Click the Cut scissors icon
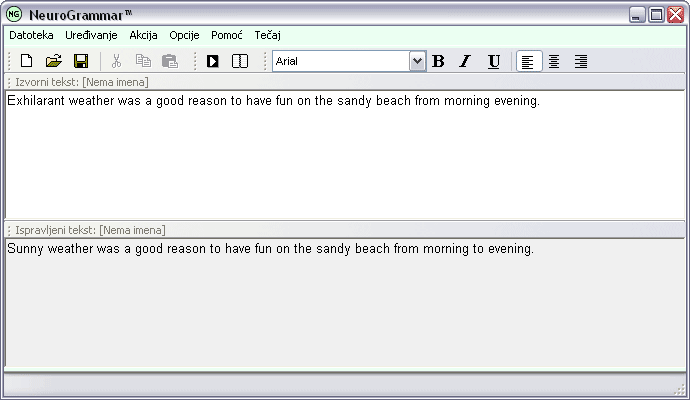 coord(116,61)
